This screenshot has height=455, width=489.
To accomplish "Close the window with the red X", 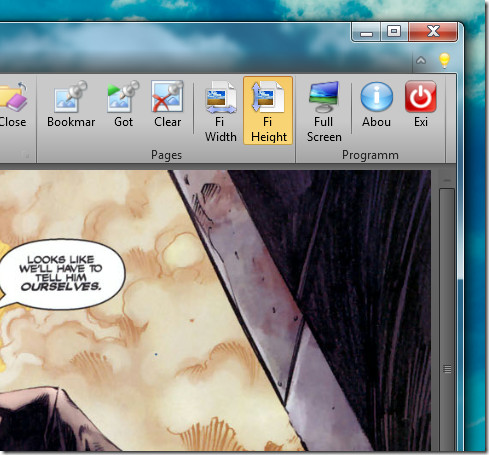I will [433, 32].
